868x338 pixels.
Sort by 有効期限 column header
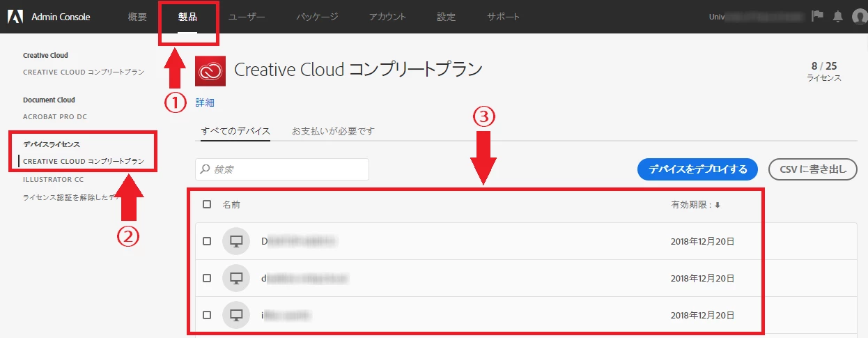pos(695,205)
